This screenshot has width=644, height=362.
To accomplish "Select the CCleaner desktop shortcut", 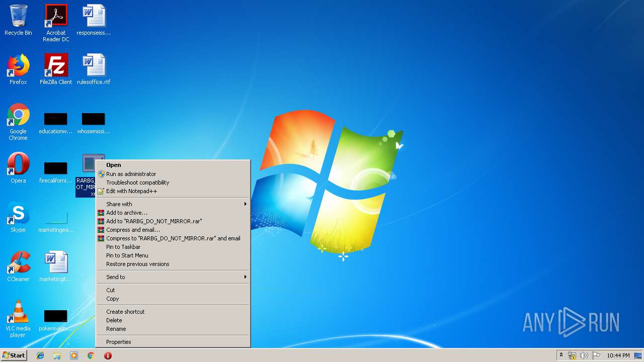I will pyautogui.click(x=18, y=266).
